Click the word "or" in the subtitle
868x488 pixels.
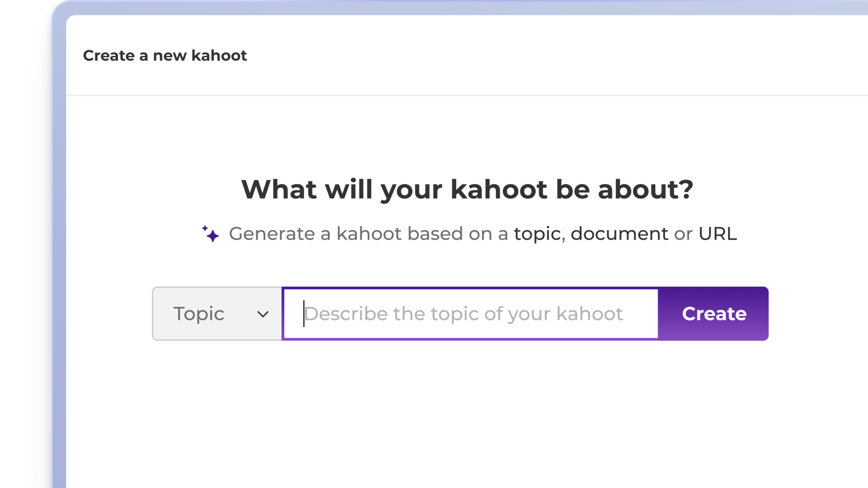tap(683, 234)
